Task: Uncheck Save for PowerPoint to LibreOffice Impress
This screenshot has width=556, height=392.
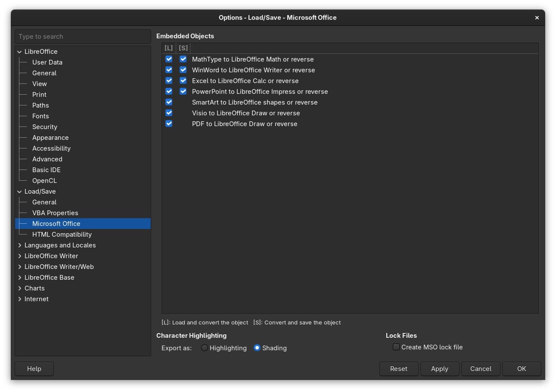Action: point(183,91)
